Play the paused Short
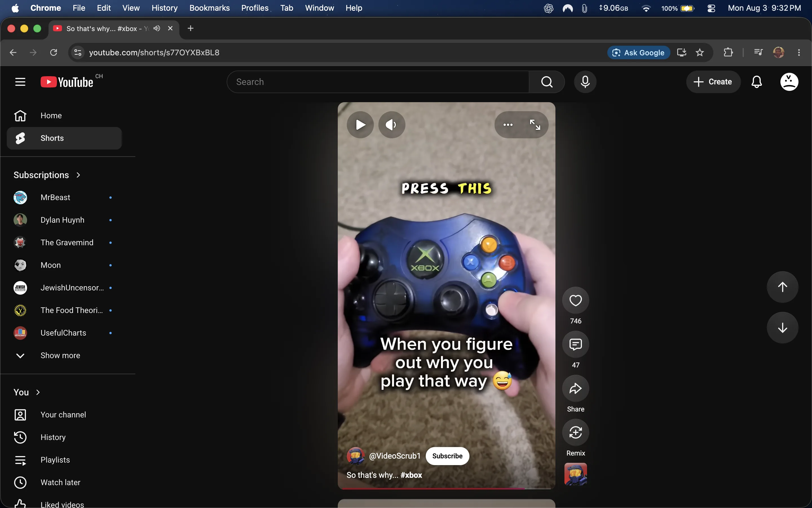 coord(360,125)
